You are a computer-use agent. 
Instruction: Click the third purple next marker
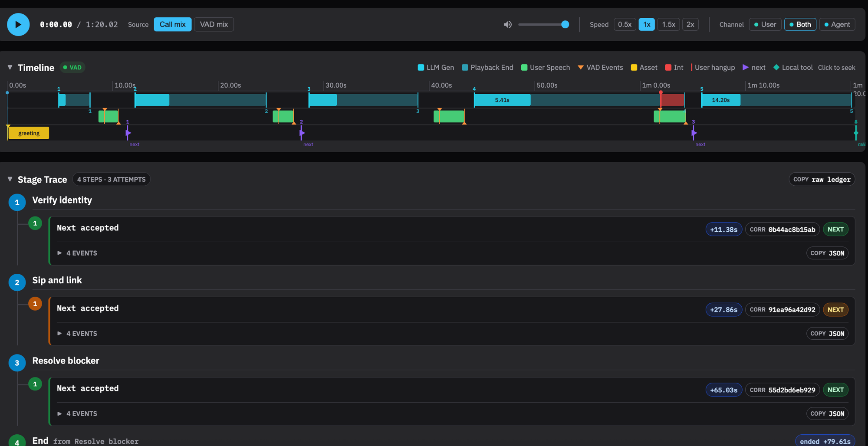(x=694, y=133)
